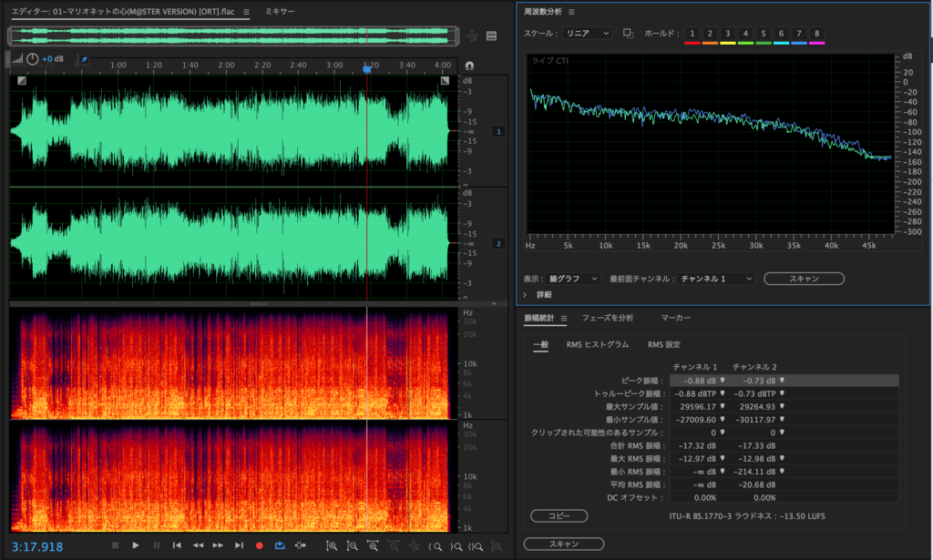Toggle hold button 1

pyautogui.click(x=692, y=34)
